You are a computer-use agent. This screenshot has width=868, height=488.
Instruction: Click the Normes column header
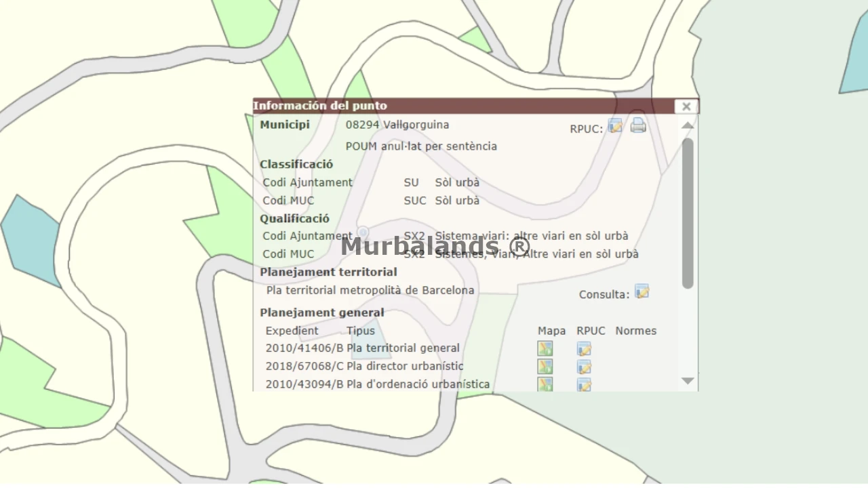click(x=635, y=331)
